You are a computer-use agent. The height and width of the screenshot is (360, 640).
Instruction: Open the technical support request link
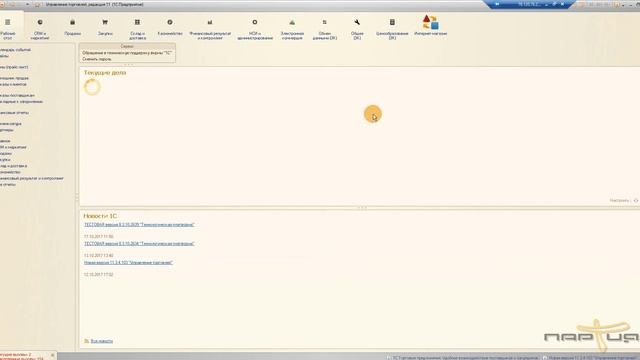(x=127, y=53)
